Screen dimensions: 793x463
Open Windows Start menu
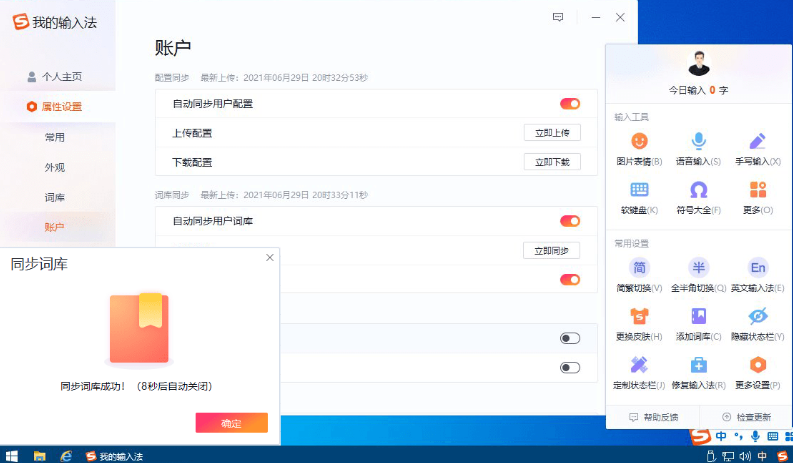(x=11, y=456)
